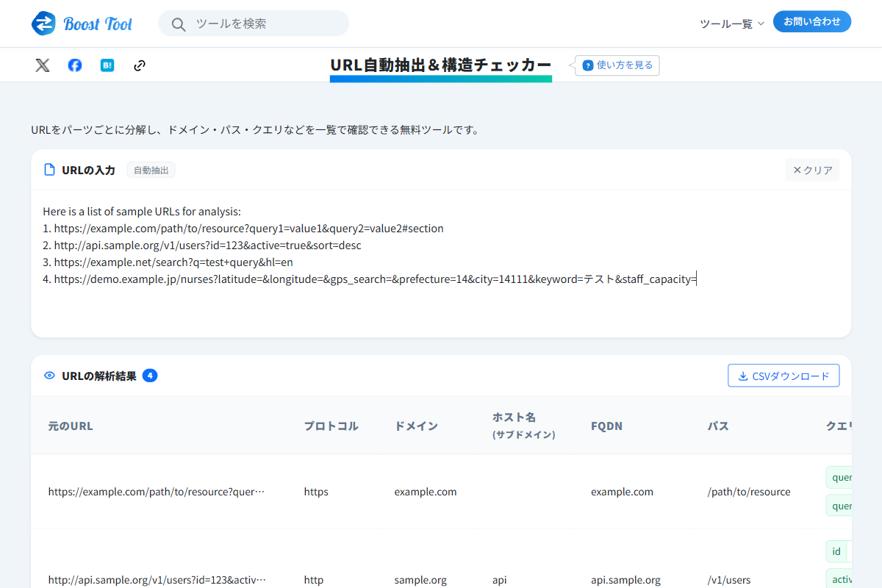Open the ツール一覧 dropdown menu
Image resolution: width=882 pixels, height=588 pixels.
point(732,24)
